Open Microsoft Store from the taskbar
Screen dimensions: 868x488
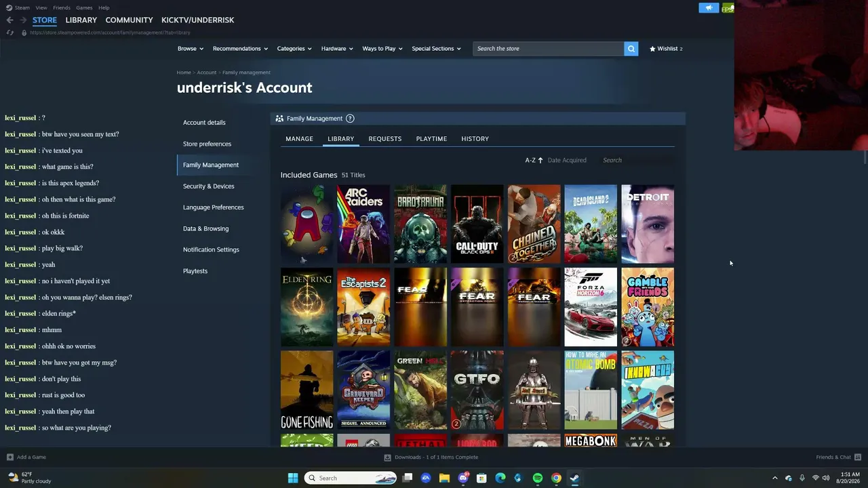tap(481, 478)
